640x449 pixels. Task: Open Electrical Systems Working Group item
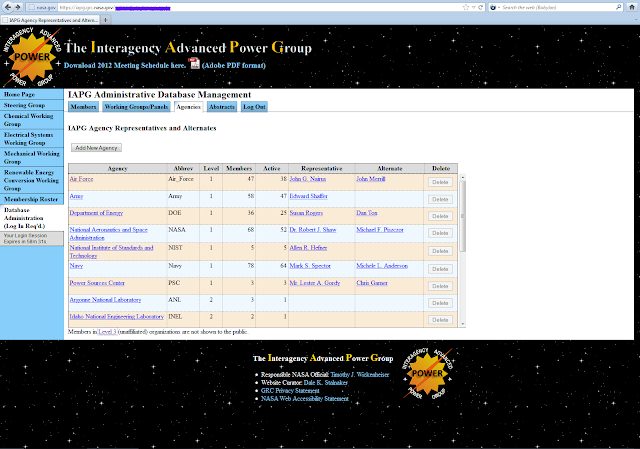(32, 139)
